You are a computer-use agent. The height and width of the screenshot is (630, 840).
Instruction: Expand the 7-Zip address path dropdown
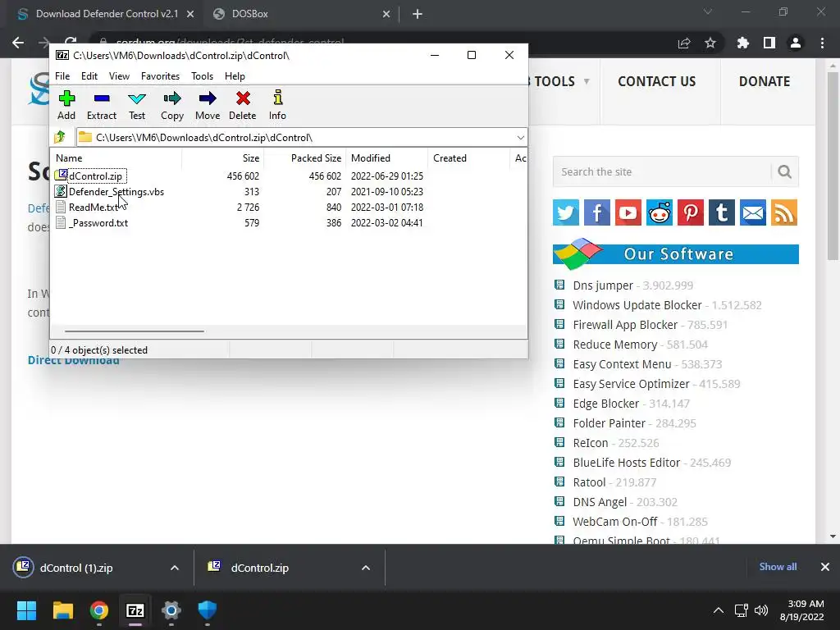coord(520,138)
